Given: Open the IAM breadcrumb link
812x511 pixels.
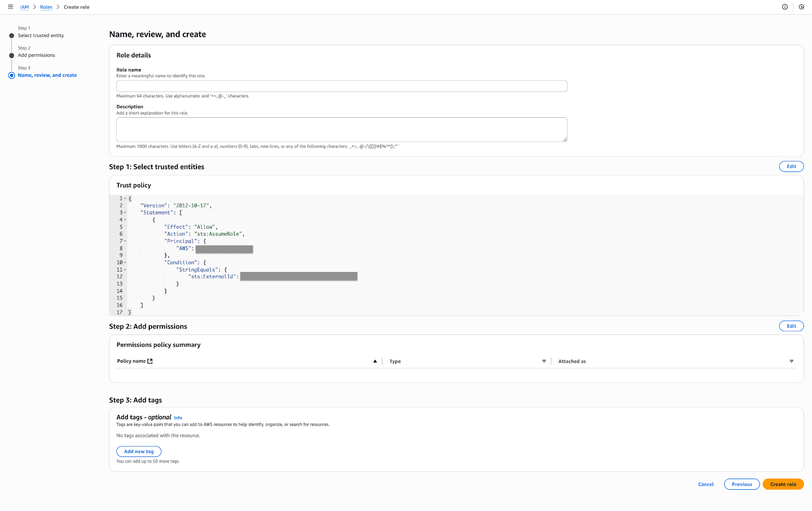Looking at the screenshot, I should (24, 7).
